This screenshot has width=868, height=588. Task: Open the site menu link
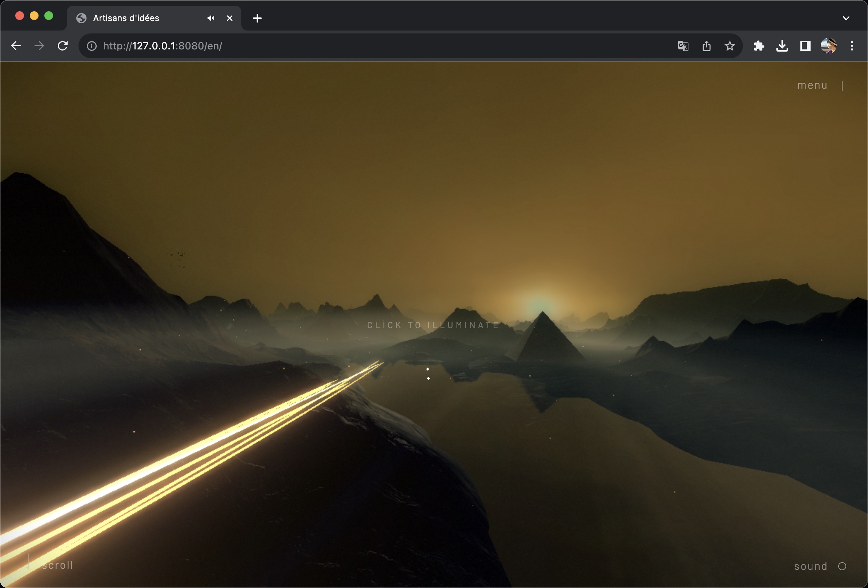point(812,85)
